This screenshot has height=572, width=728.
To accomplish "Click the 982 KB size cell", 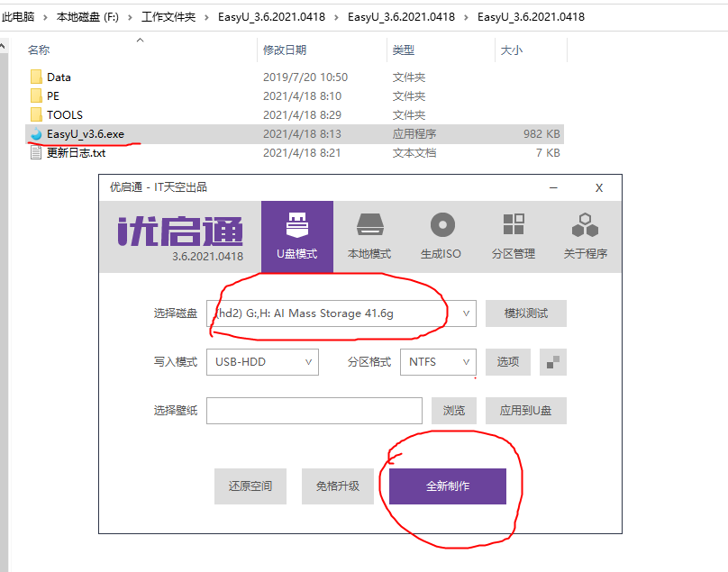I will point(541,134).
